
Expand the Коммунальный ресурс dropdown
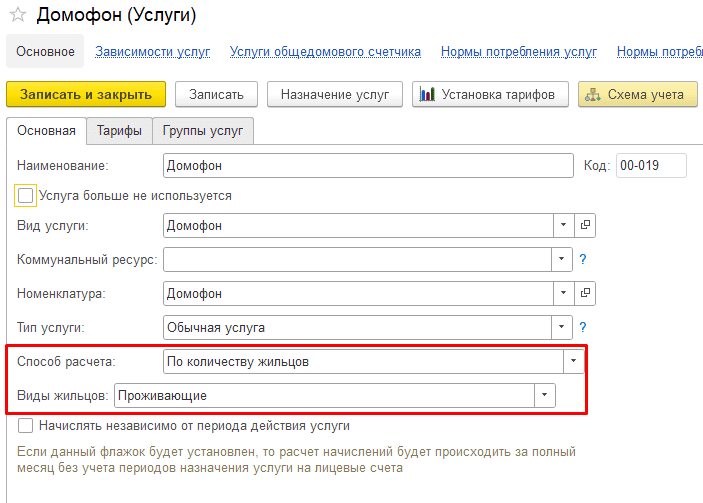561,259
